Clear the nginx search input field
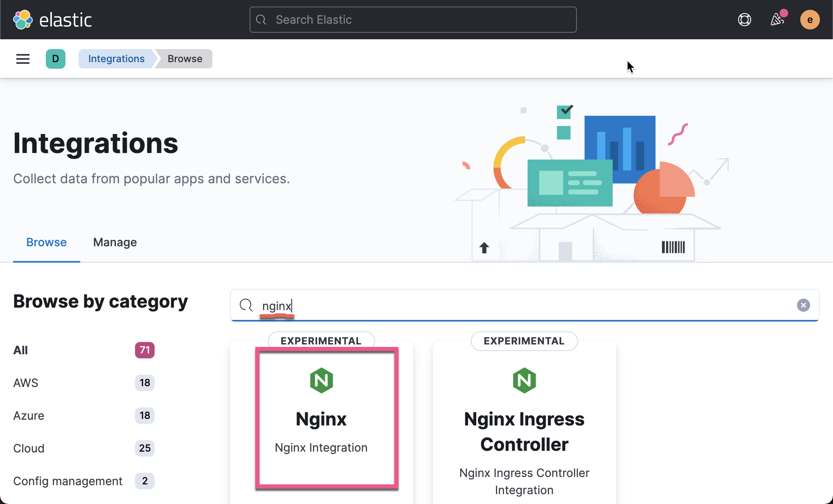Image resolution: width=833 pixels, height=504 pixels. [x=804, y=305]
